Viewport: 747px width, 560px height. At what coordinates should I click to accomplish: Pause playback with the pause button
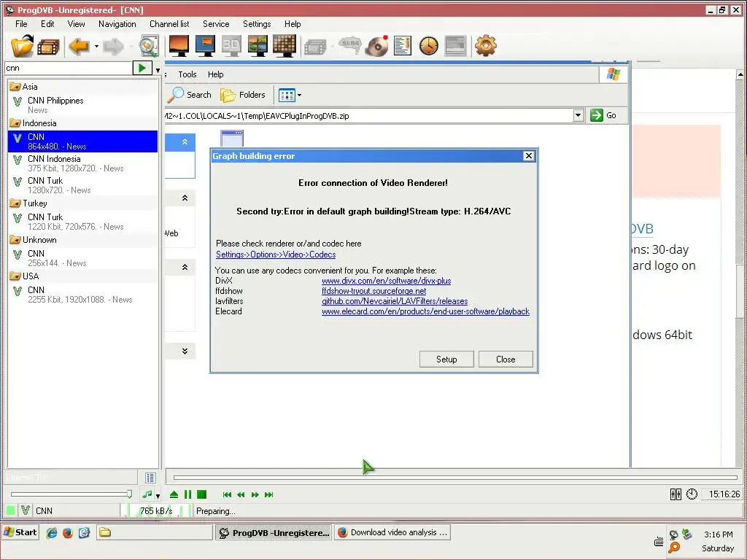pos(187,495)
